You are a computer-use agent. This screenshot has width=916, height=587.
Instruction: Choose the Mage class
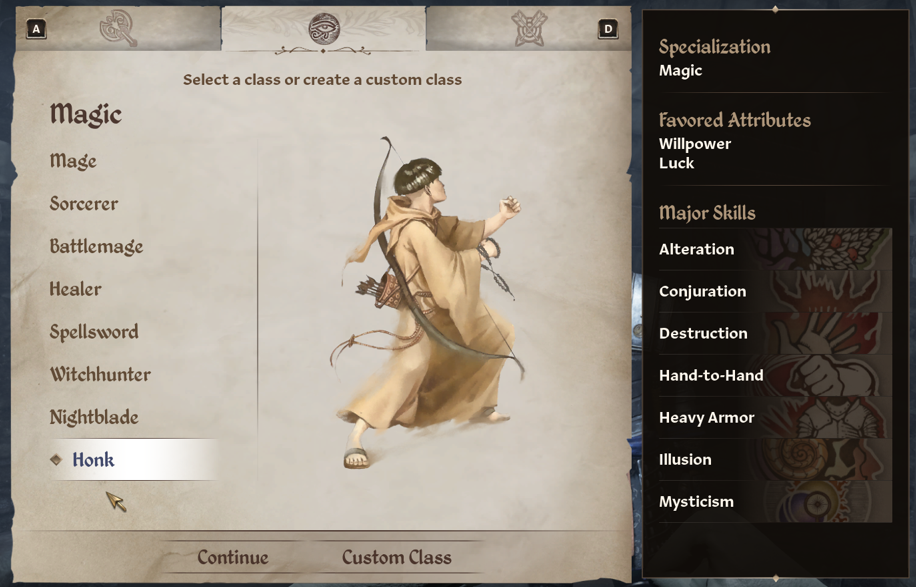(x=73, y=161)
